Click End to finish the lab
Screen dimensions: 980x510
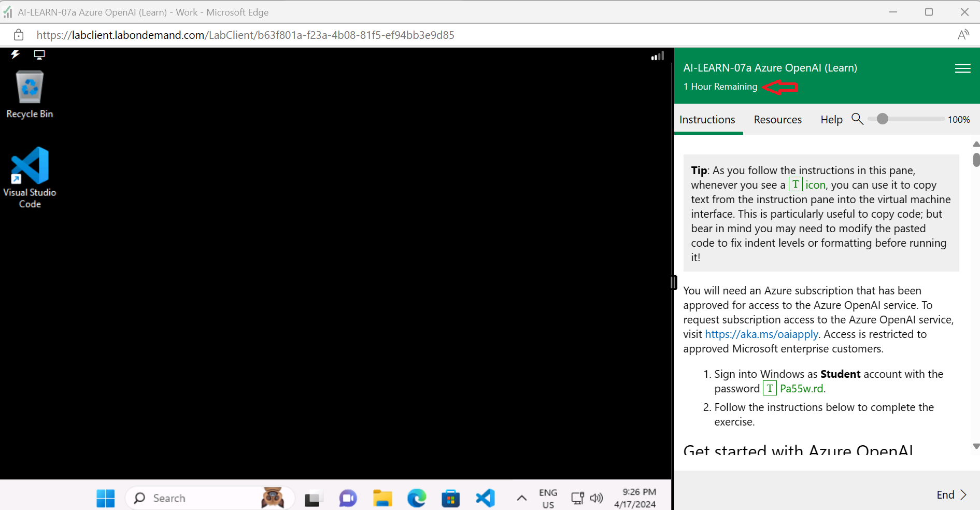(945, 494)
